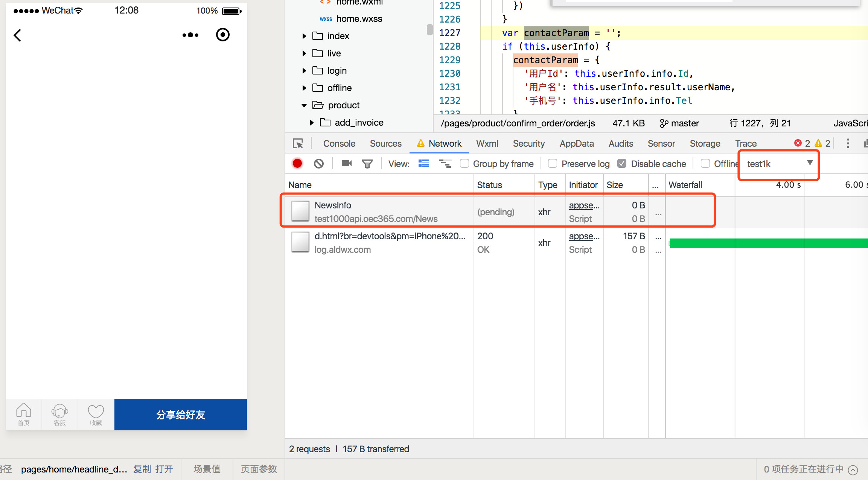Click the simulator back arrow
This screenshot has height=480, width=868.
point(17,35)
